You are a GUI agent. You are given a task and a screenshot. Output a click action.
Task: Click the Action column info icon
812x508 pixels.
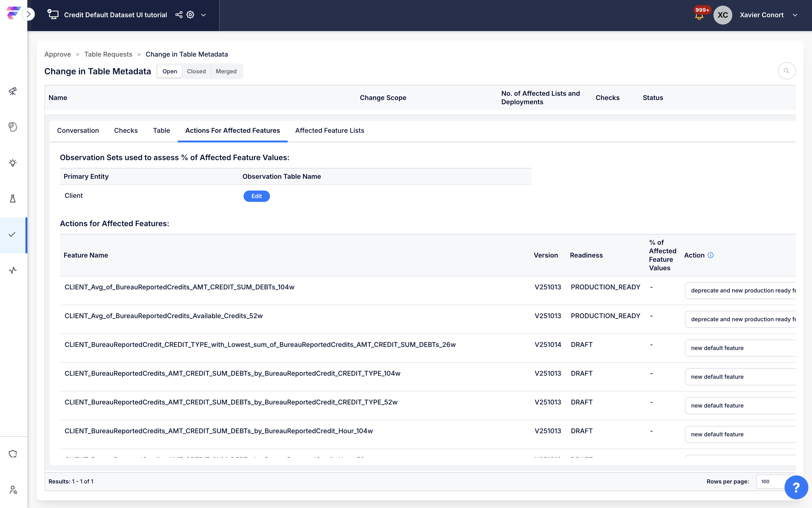coord(711,255)
